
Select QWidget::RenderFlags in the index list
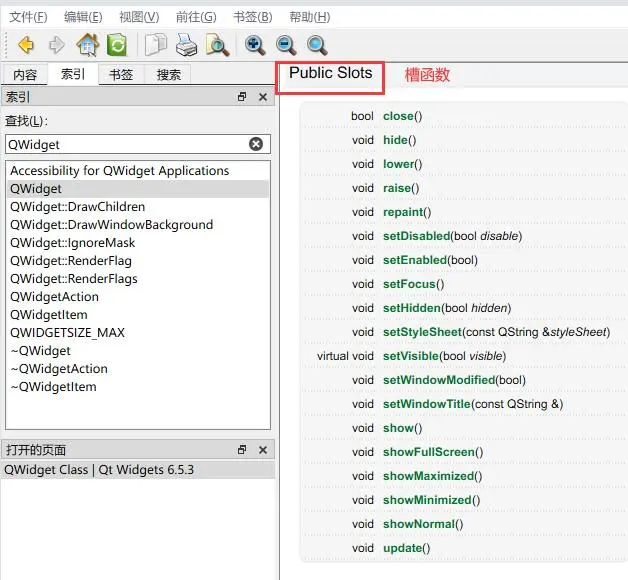point(74,279)
